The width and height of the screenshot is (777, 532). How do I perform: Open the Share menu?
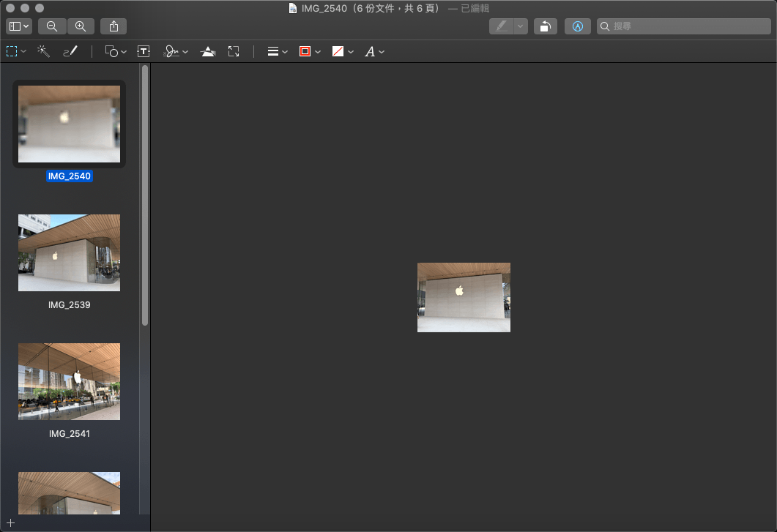114,26
